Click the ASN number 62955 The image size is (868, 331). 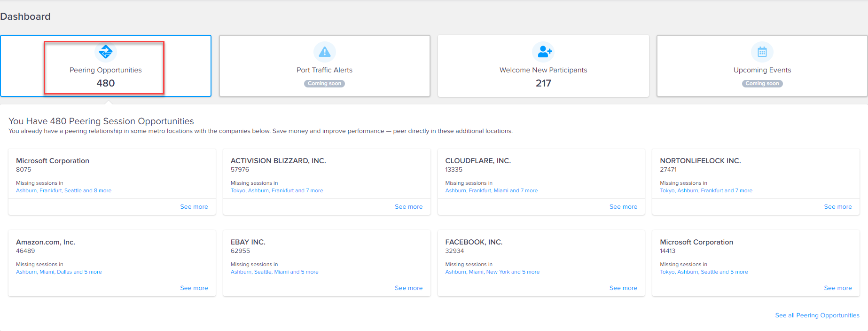click(x=240, y=251)
